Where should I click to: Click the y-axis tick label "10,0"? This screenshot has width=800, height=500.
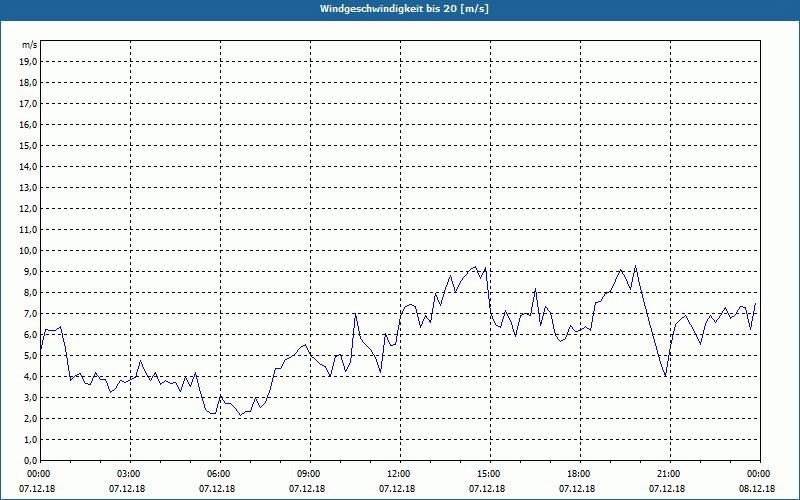(28, 251)
